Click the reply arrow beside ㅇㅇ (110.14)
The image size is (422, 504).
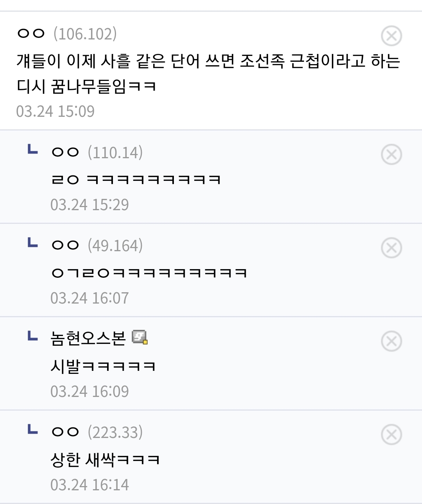[33, 150]
